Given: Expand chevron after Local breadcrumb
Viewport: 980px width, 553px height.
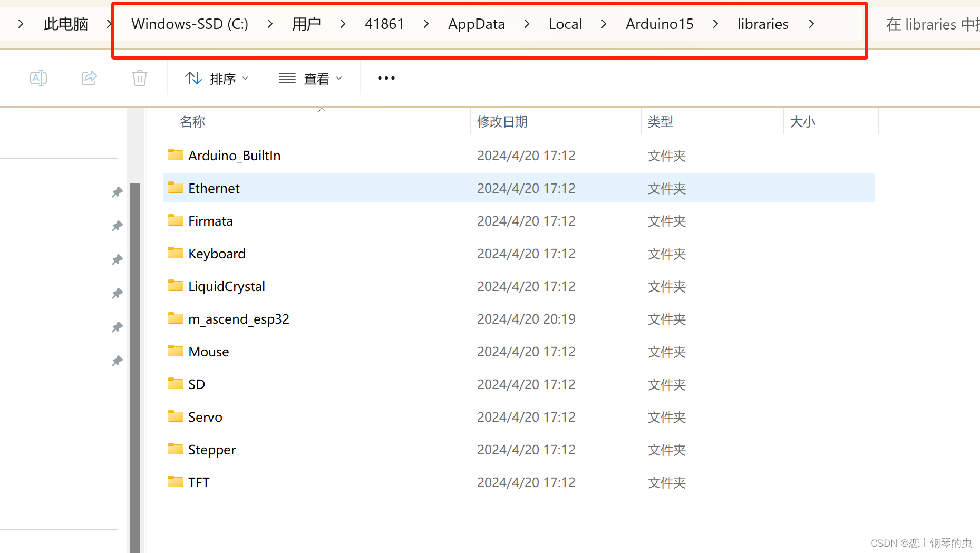Looking at the screenshot, I should (604, 24).
